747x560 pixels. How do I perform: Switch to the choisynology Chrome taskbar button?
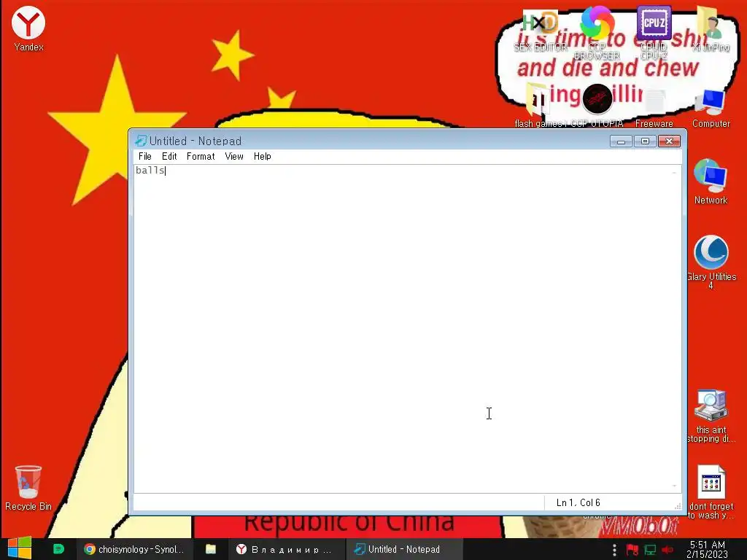(135, 549)
